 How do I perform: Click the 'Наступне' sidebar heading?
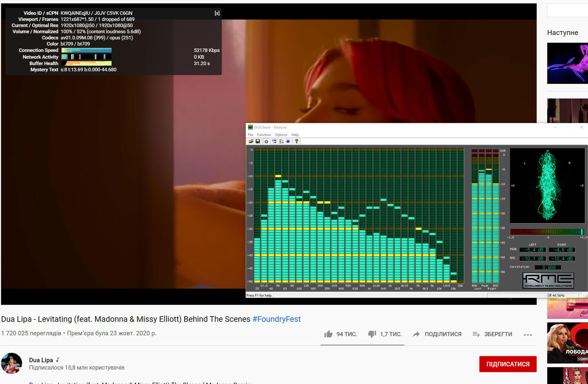563,33
